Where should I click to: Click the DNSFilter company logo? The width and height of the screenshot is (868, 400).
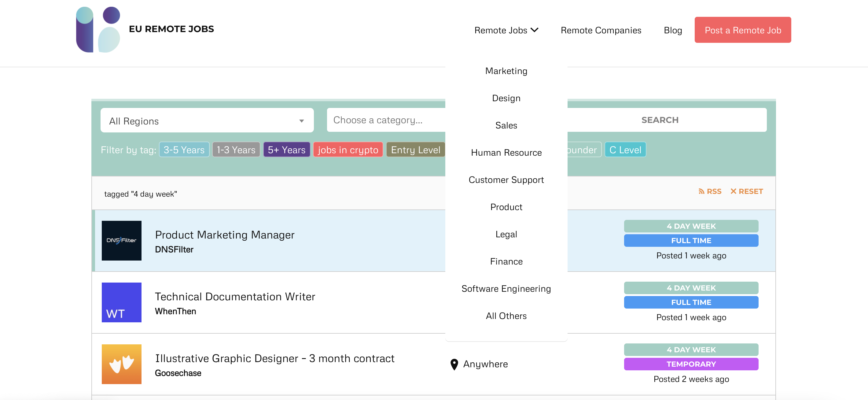pyautogui.click(x=122, y=240)
